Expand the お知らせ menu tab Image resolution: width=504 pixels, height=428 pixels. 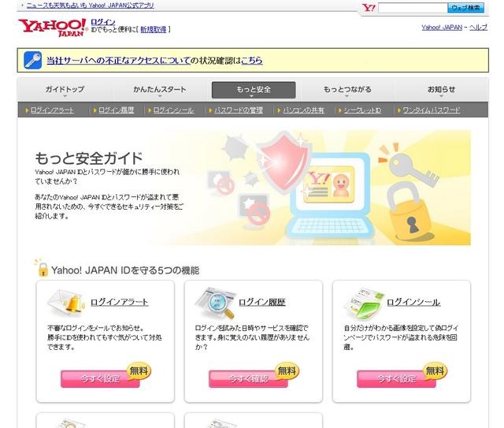(x=441, y=90)
